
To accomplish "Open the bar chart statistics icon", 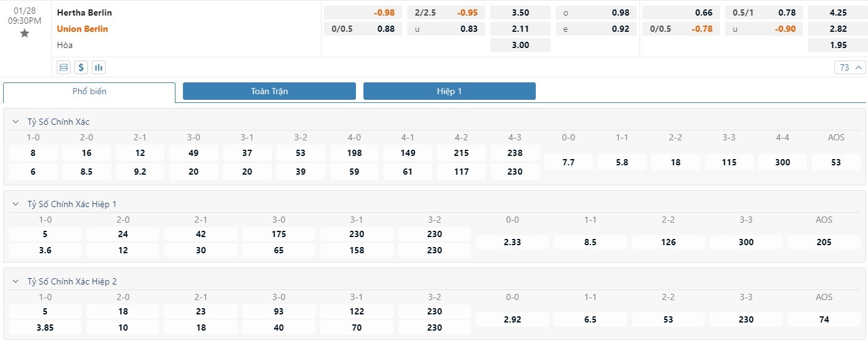I will [x=98, y=67].
